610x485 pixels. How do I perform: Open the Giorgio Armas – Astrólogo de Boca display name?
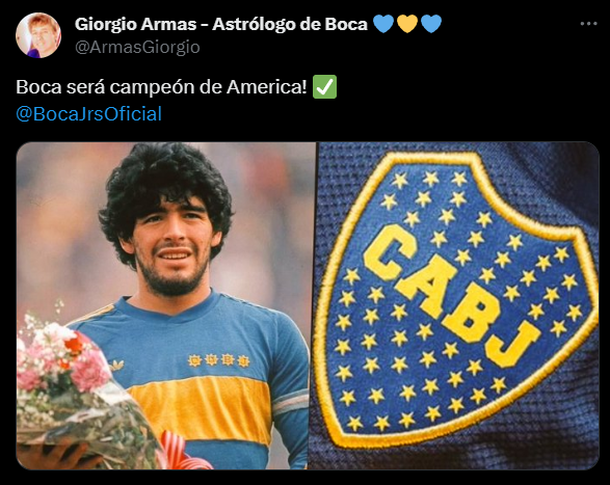[221, 24]
